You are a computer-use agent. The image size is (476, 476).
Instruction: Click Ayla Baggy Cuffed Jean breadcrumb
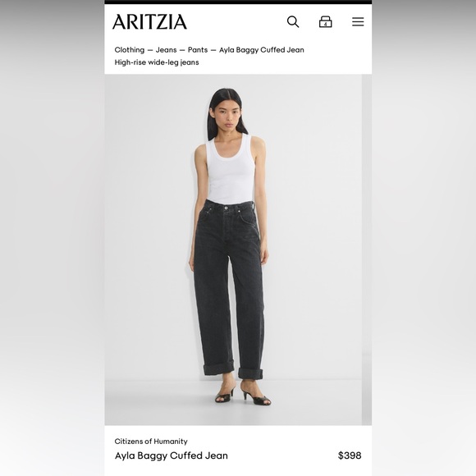coord(261,50)
